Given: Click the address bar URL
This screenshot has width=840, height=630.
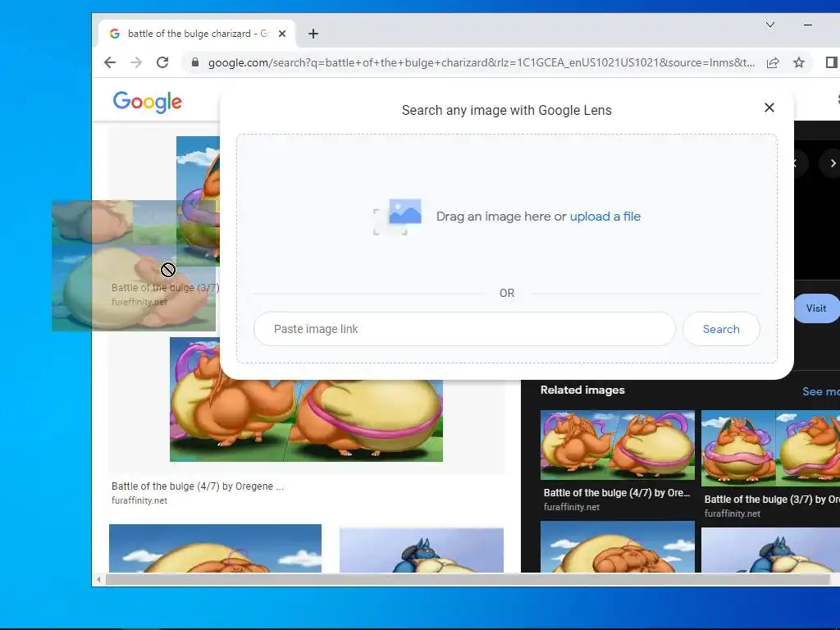Looking at the screenshot, I should [x=481, y=62].
